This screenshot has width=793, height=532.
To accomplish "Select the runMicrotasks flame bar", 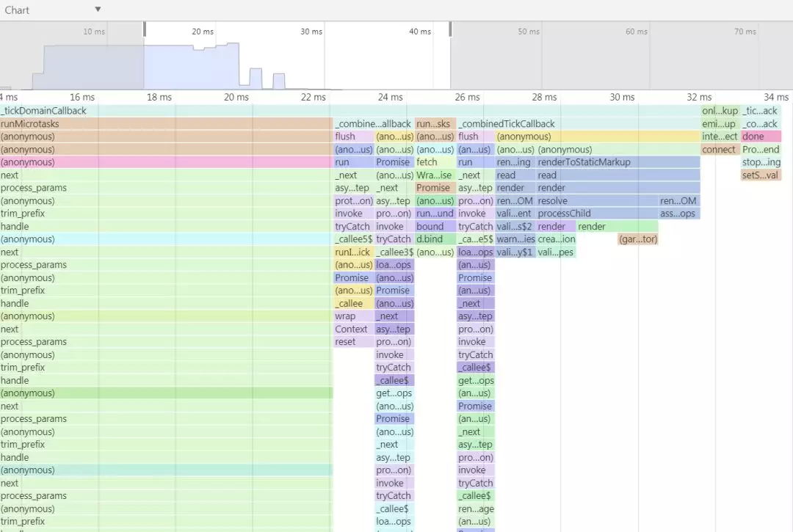I will click(166, 124).
